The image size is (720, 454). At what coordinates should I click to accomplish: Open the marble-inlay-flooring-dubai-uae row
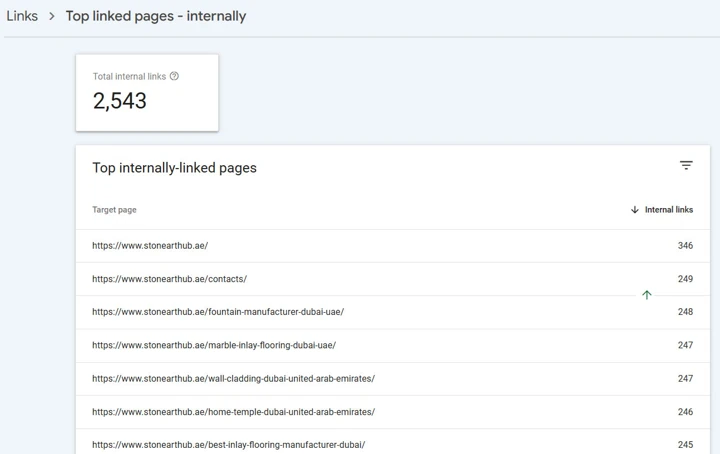[x=393, y=345]
